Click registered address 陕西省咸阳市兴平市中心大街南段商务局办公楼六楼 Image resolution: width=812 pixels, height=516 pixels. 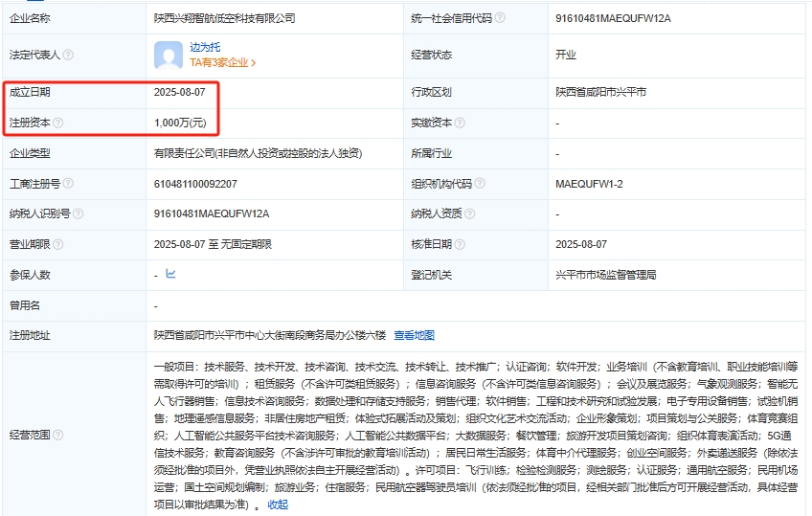(270, 335)
